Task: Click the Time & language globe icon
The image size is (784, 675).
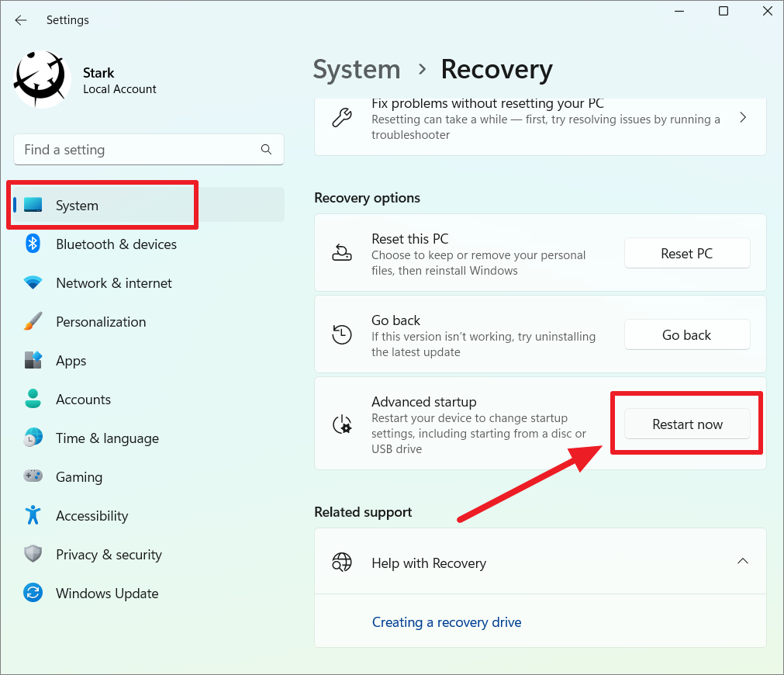Action: point(33,438)
